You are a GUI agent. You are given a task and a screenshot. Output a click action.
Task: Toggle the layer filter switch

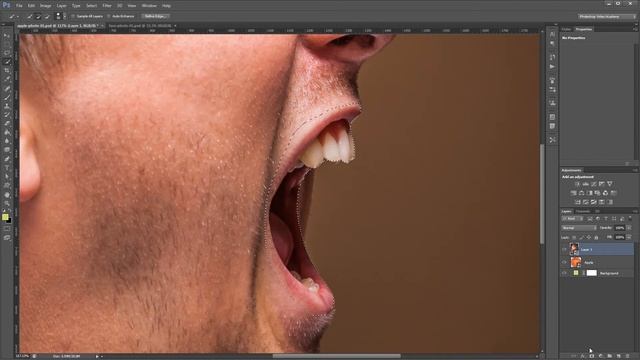click(630, 219)
